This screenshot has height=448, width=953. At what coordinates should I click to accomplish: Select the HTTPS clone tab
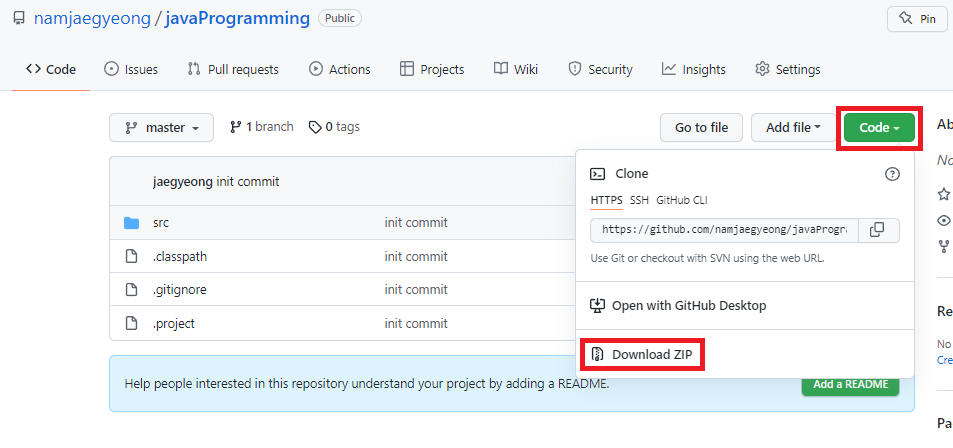pos(607,201)
